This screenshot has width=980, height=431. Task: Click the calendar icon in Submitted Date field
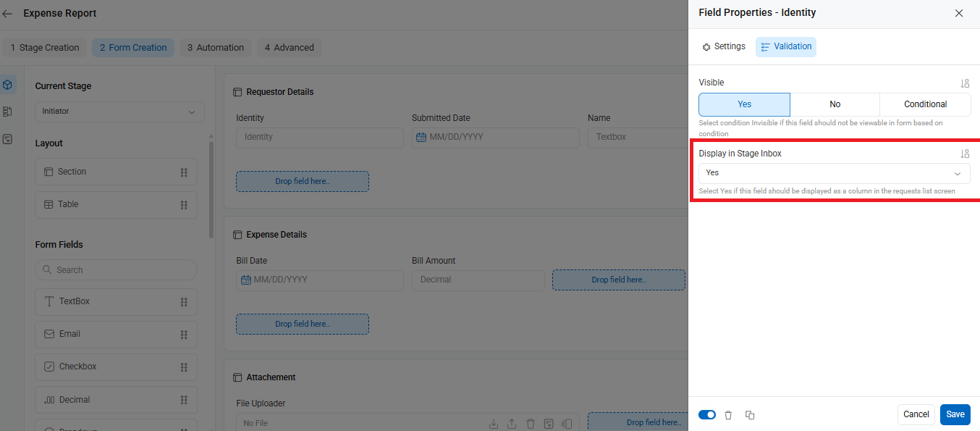tap(422, 137)
